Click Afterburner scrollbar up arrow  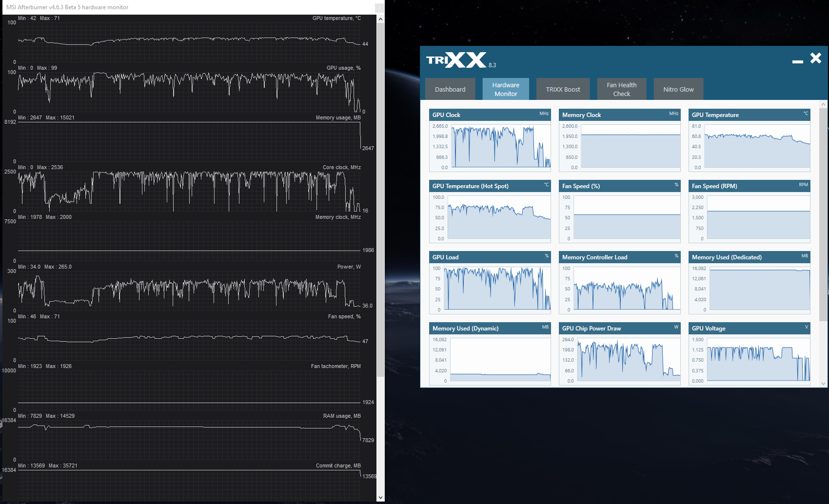pos(380,19)
